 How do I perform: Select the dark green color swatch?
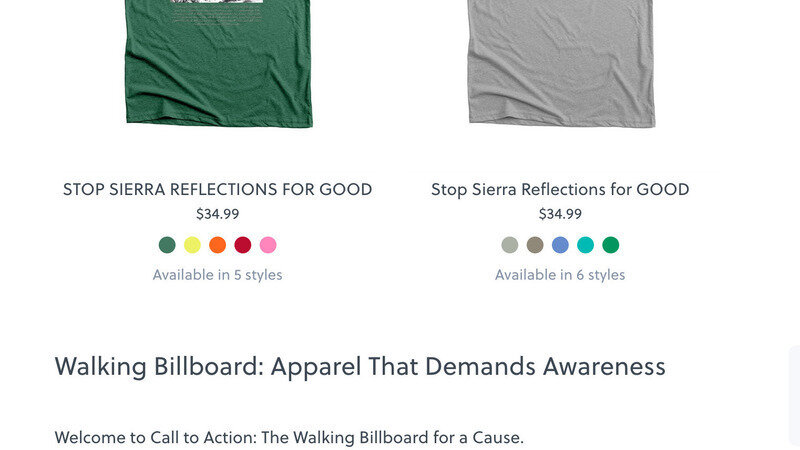tap(167, 245)
